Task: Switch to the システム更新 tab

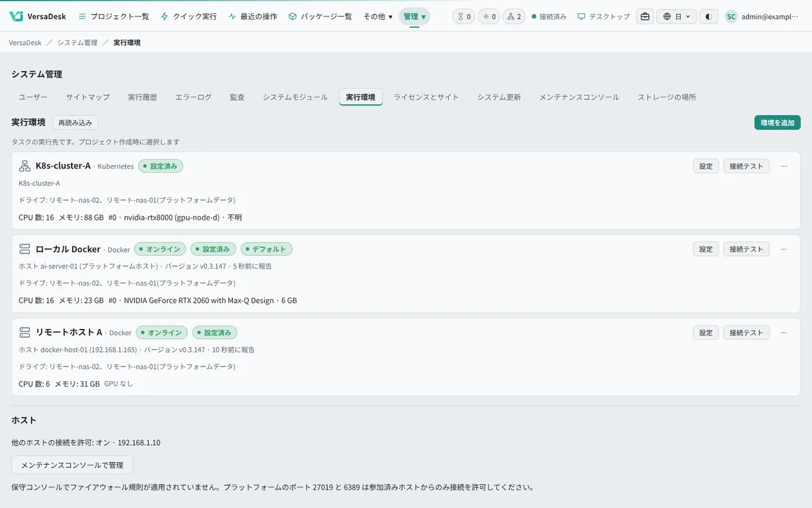Action: click(499, 97)
